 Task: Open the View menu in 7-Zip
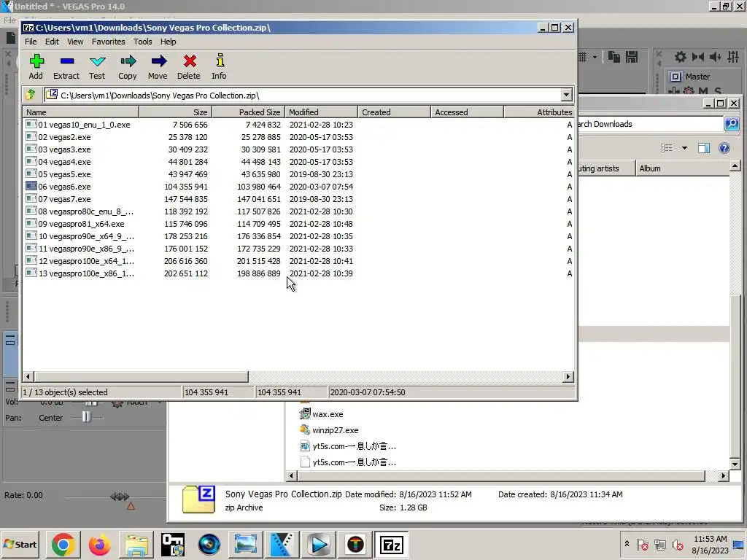(75, 42)
